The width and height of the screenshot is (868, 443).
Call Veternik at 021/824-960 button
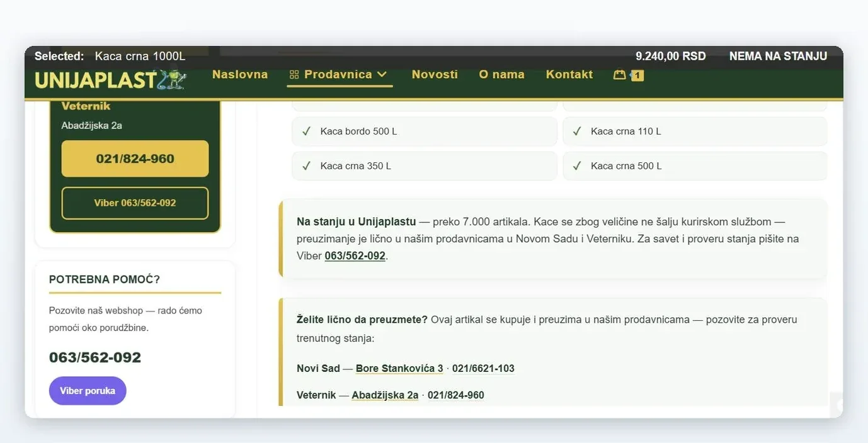[135, 159]
